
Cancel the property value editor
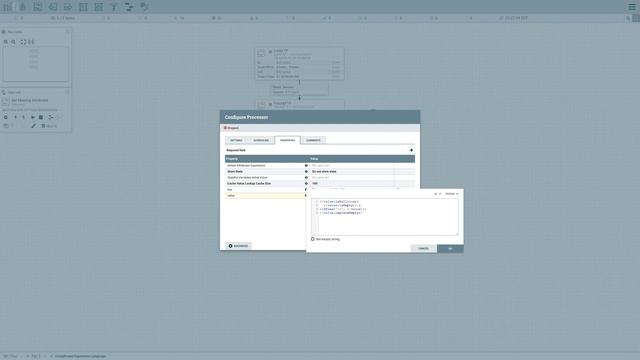[x=423, y=248]
